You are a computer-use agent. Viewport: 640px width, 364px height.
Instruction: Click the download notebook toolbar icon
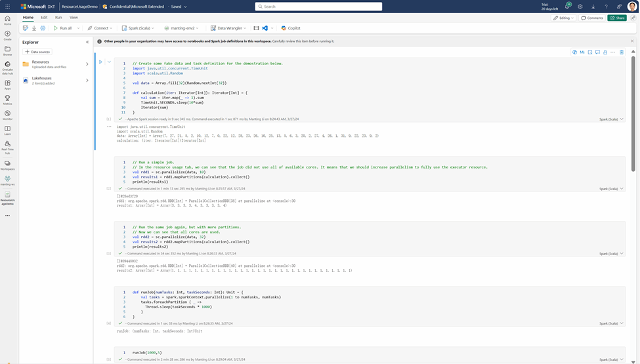click(x=34, y=28)
